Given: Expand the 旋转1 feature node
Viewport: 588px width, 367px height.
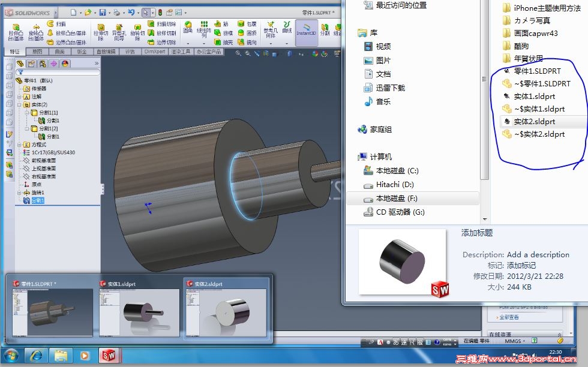Looking at the screenshot, I should pos(19,192).
